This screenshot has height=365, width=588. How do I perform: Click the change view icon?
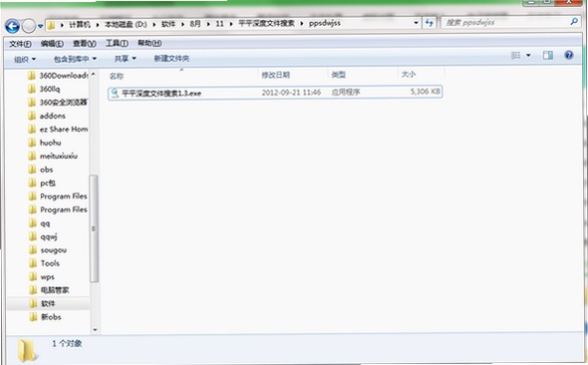[x=515, y=56]
